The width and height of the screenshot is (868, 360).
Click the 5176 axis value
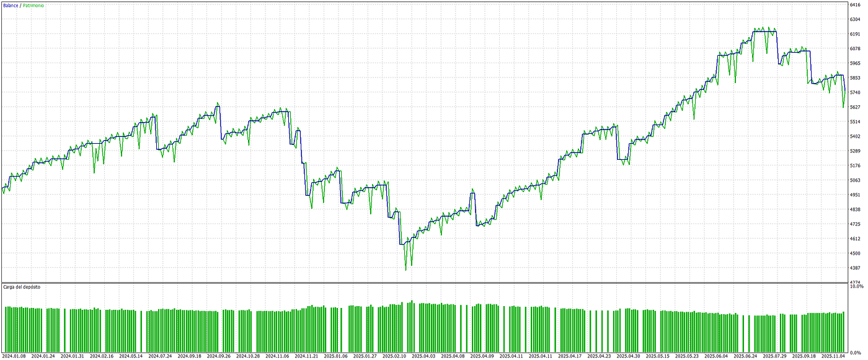pos(855,165)
